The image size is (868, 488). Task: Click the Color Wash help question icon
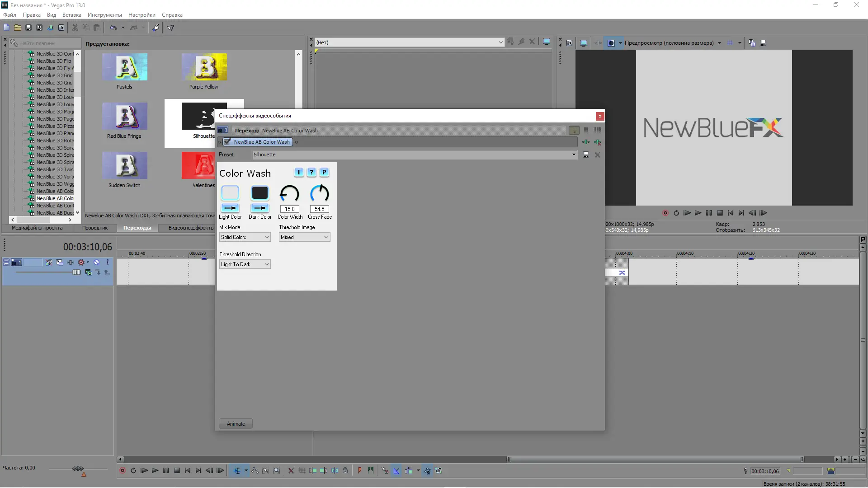coord(311,172)
